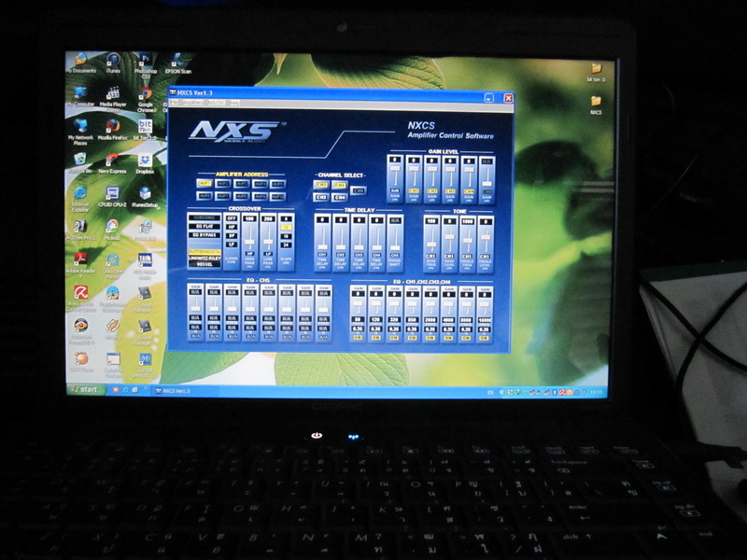Screen dimensions: 747x560
Task: Launch the QuickTime Player shortcut
Action: [112, 266]
